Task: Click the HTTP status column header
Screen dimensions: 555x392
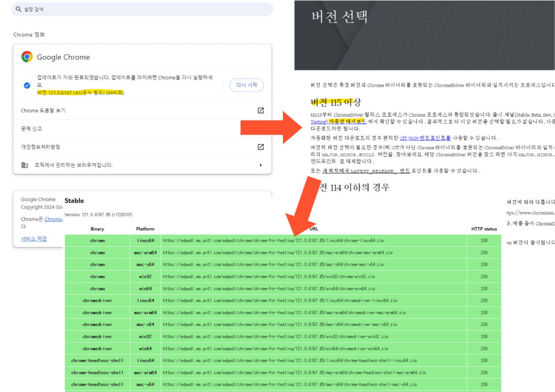Action: tap(484, 229)
